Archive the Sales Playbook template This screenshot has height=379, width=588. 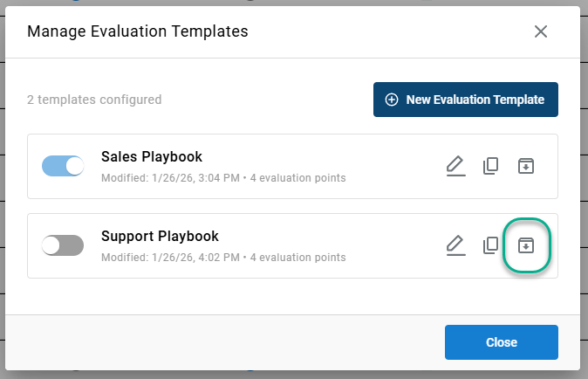pos(525,166)
